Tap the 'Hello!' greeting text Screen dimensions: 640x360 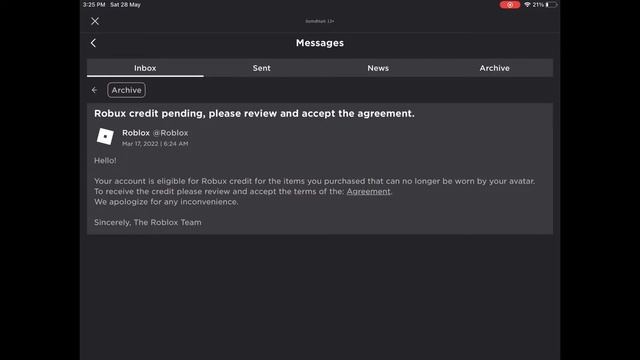105,161
